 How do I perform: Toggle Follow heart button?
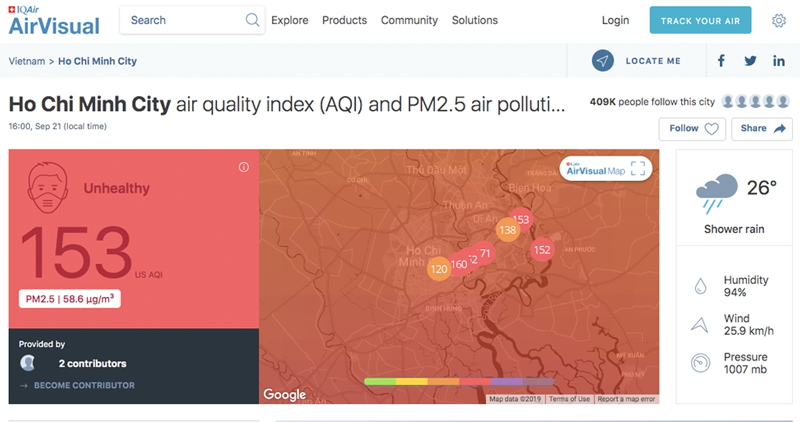coord(691,128)
